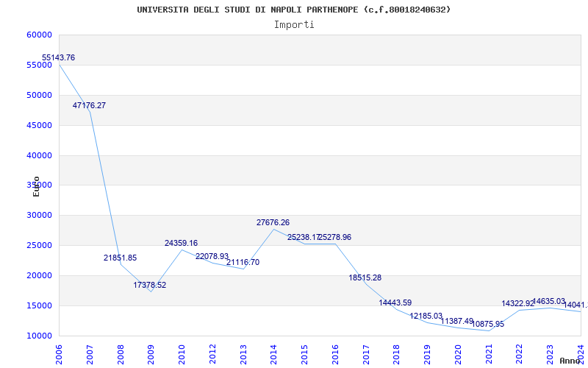Click the 40000 y-axis tick label
This screenshot has width=588, height=368.
point(39,155)
